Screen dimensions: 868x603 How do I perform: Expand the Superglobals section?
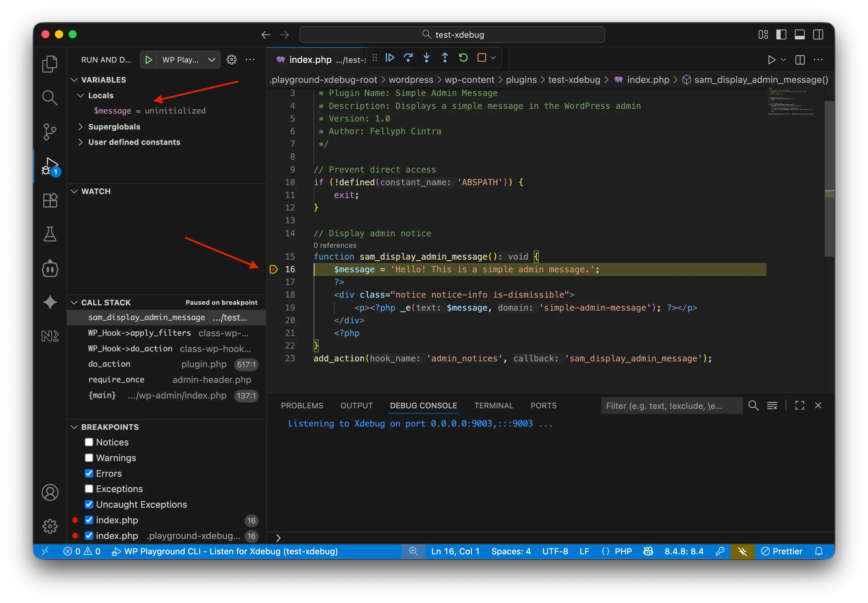(81, 126)
